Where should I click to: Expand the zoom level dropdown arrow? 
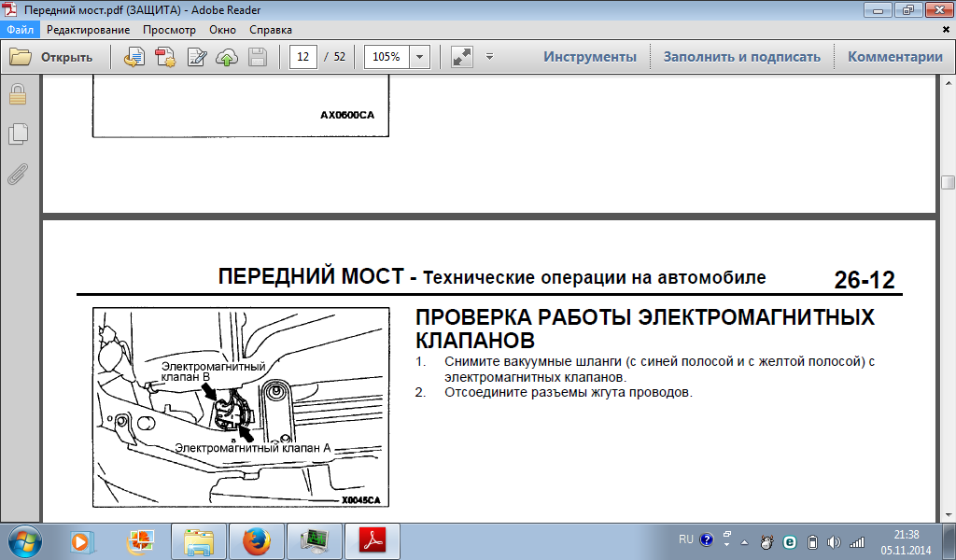[419, 57]
